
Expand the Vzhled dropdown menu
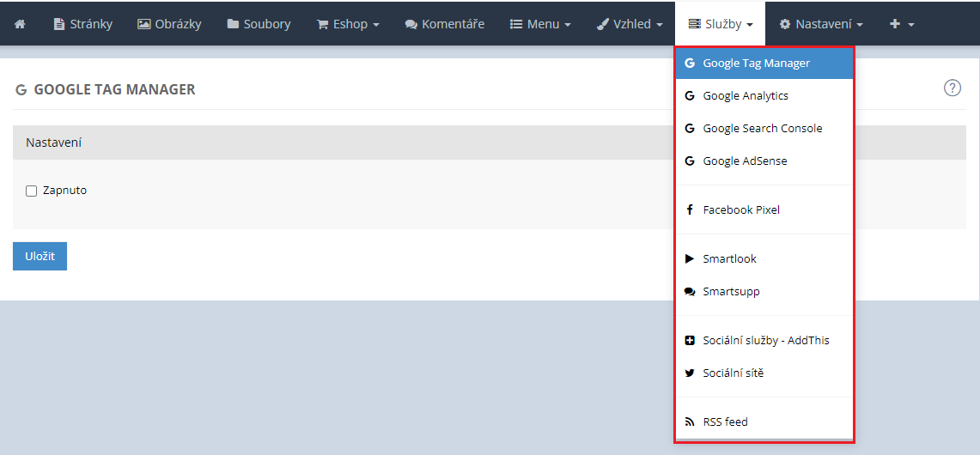[x=630, y=24]
